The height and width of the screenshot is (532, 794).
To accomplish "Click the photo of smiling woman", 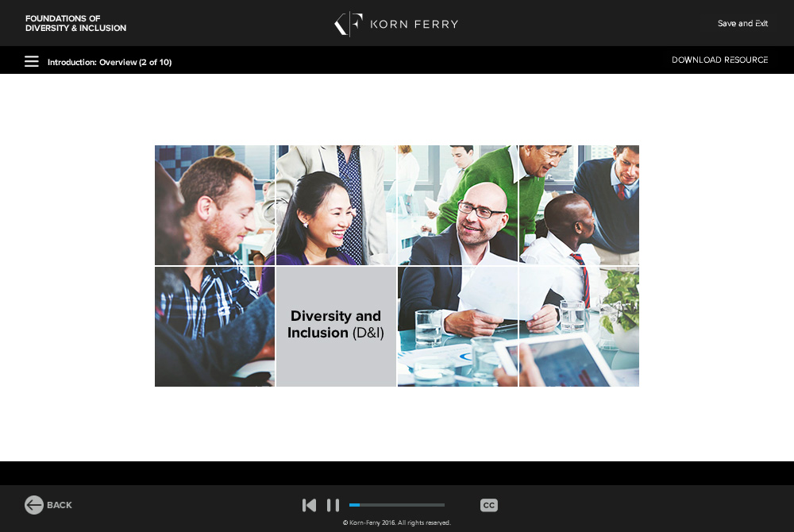I will tap(336, 205).
